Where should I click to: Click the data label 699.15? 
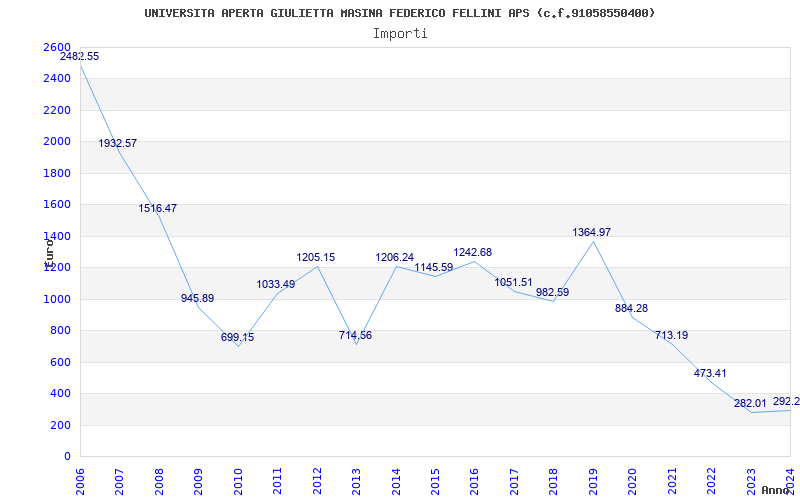click(237, 337)
